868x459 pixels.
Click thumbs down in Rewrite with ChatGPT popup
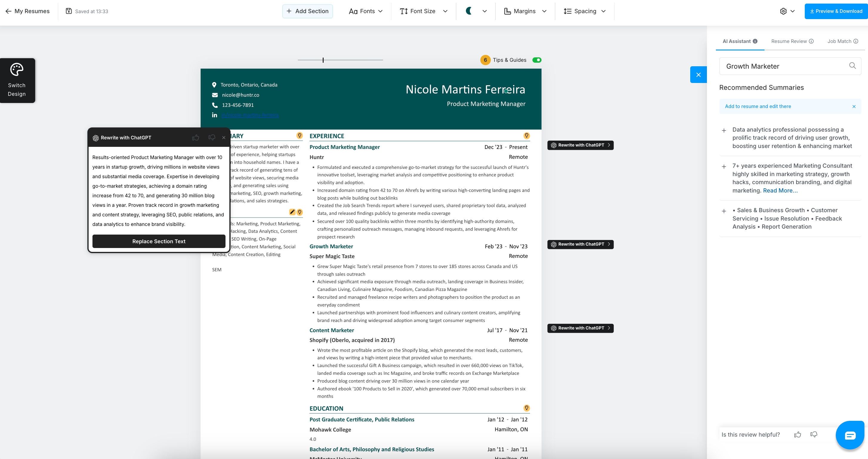click(211, 138)
